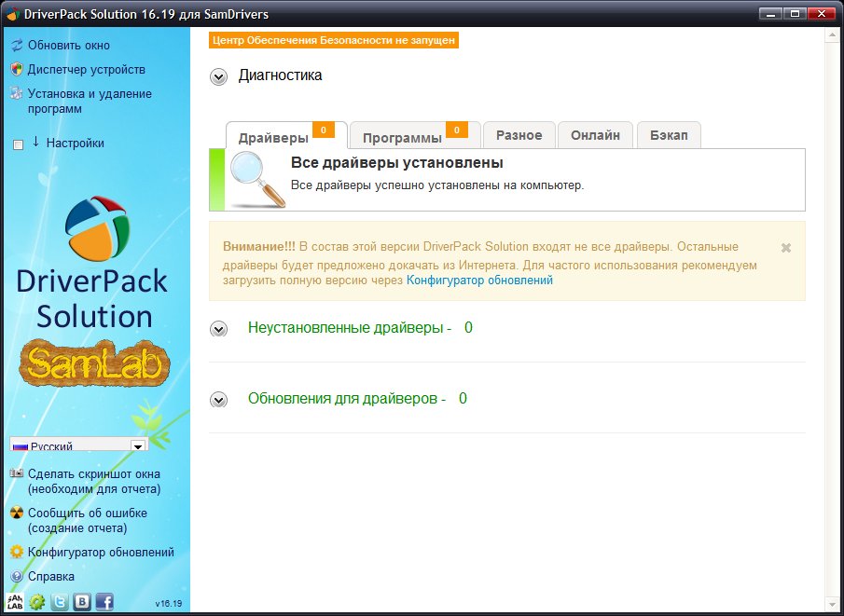Click the radiation icon for error report

tap(17, 513)
